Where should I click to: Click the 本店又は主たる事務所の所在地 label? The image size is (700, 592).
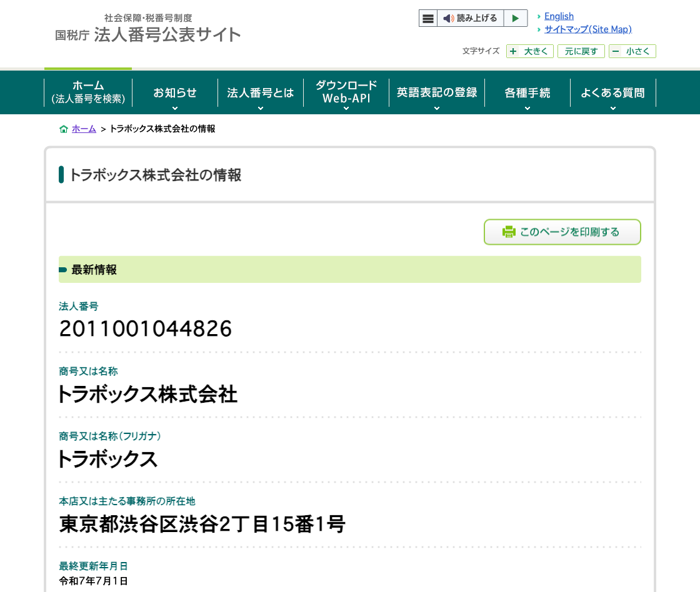pos(127,501)
